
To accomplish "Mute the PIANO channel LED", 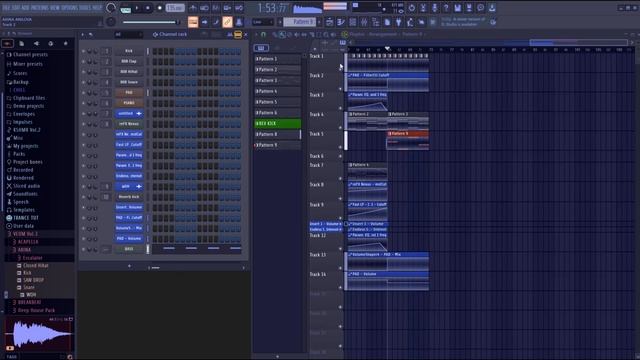I will click(84, 103).
